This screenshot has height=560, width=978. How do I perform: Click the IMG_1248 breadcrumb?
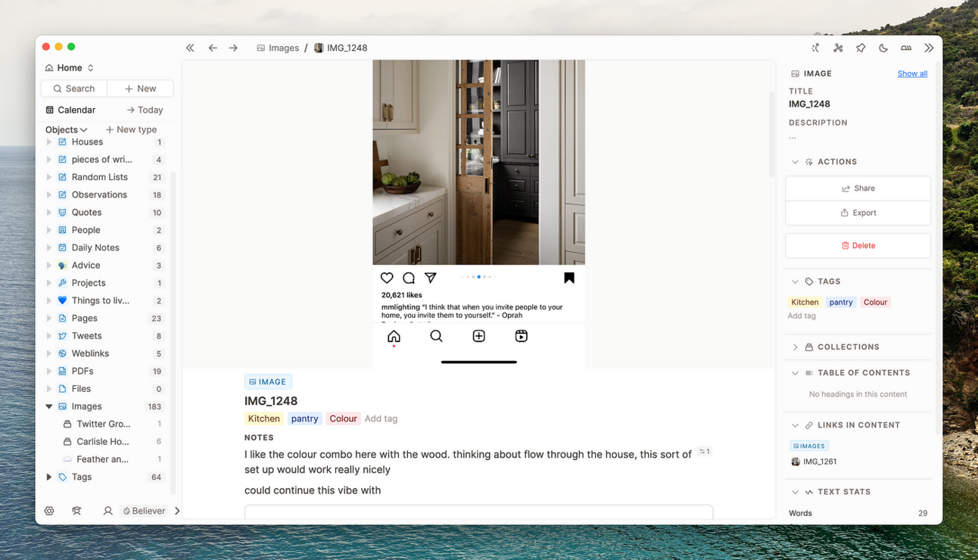[x=341, y=48]
